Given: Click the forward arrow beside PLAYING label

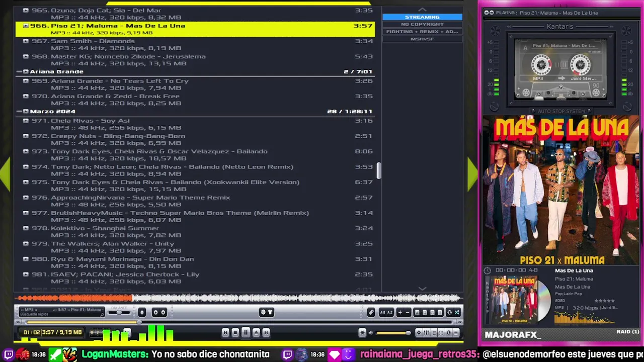Looking at the screenshot, I should pos(492,13).
